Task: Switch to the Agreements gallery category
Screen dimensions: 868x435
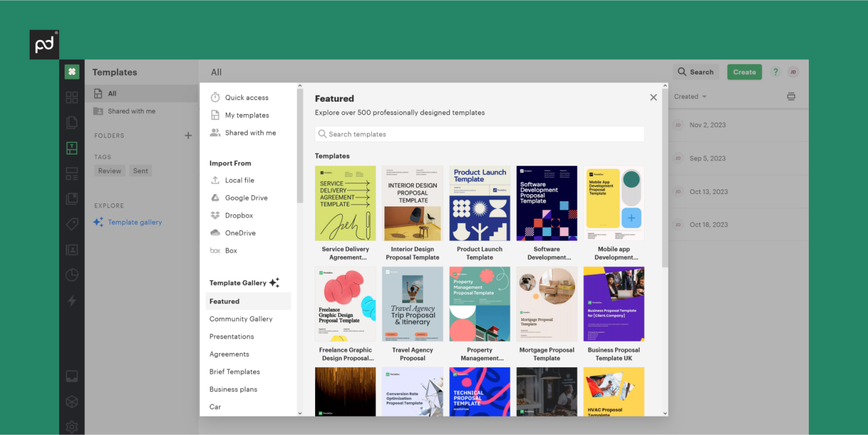Action: 229,354
